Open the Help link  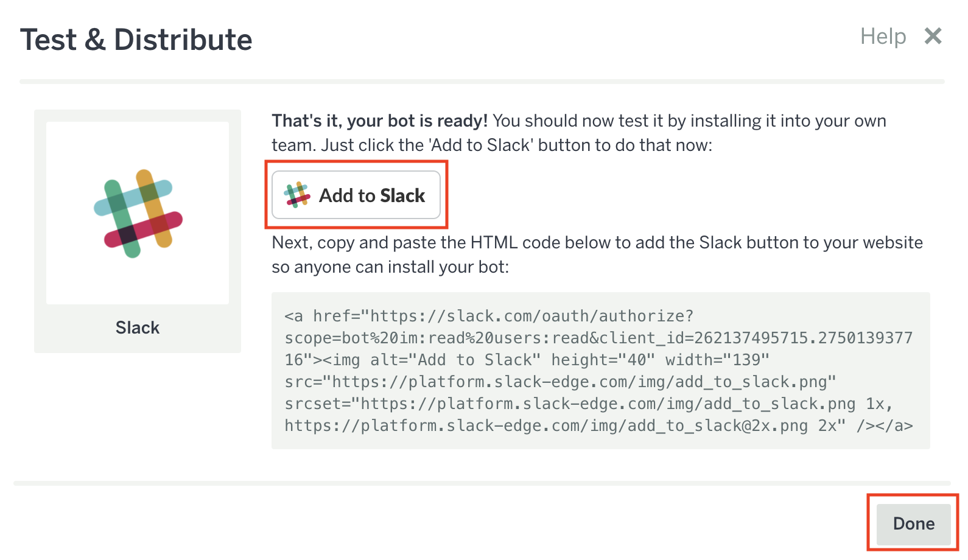click(883, 37)
